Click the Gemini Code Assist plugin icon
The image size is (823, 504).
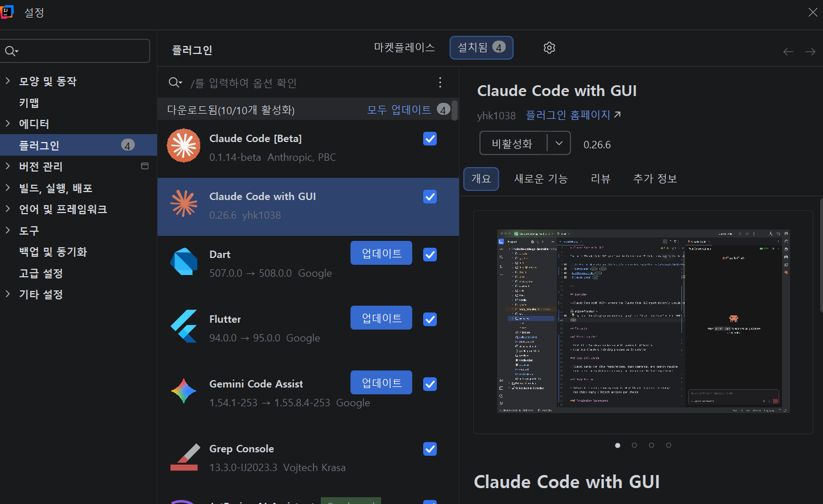click(x=184, y=391)
